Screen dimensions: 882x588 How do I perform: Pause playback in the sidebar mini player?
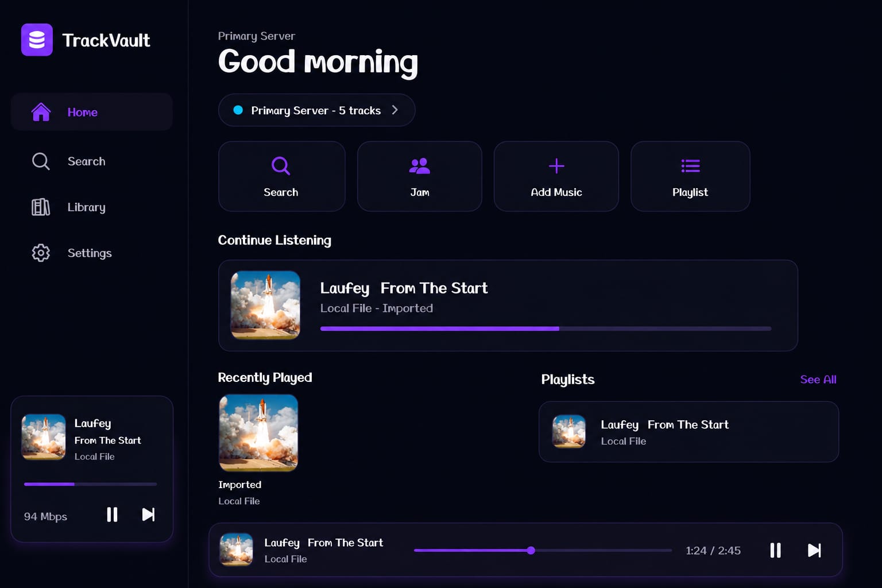112,514
